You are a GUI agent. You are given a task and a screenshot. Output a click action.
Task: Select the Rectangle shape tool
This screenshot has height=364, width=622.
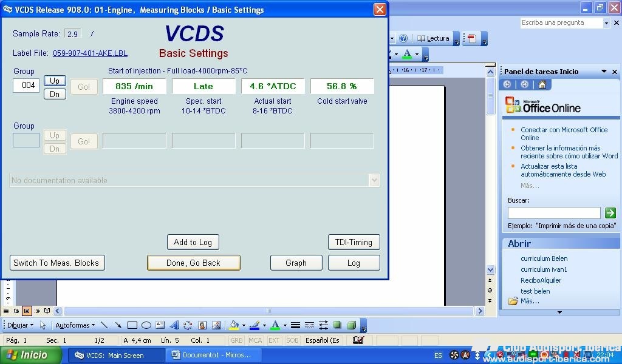[132, 325]
